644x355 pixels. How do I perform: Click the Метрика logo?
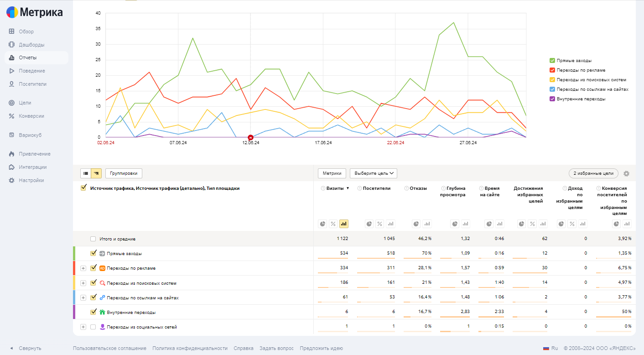(x=35, y=12)
